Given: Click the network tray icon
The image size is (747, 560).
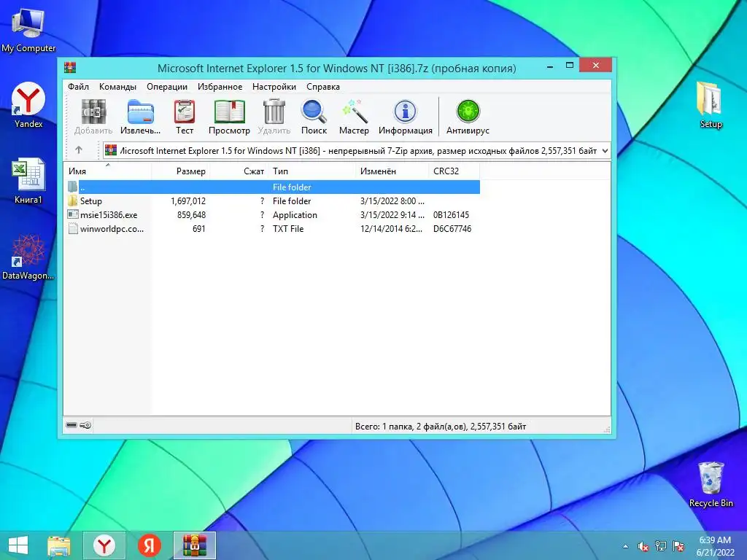Looking at the screenshot, I should pos(661,546).
